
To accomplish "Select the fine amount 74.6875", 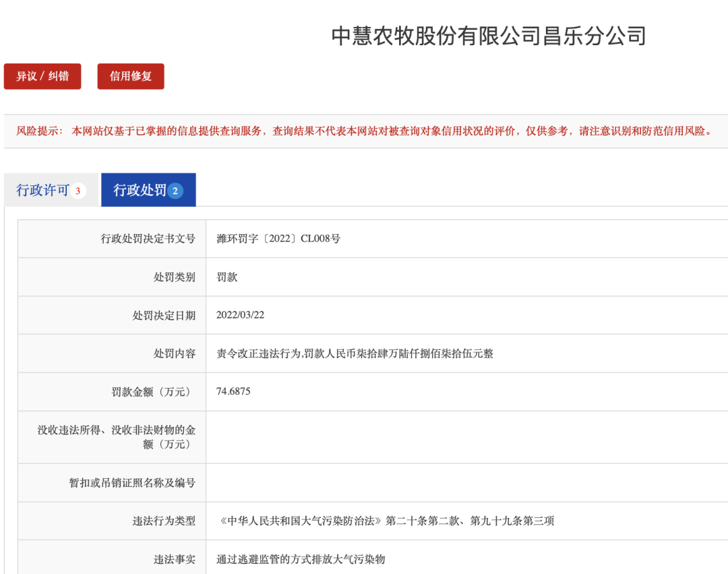I will tap(233, 391).
